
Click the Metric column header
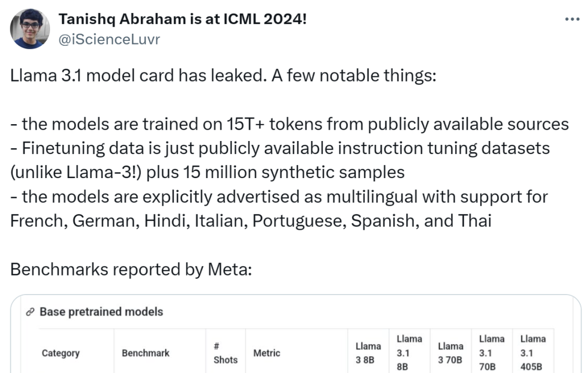[x=267, y=353]
